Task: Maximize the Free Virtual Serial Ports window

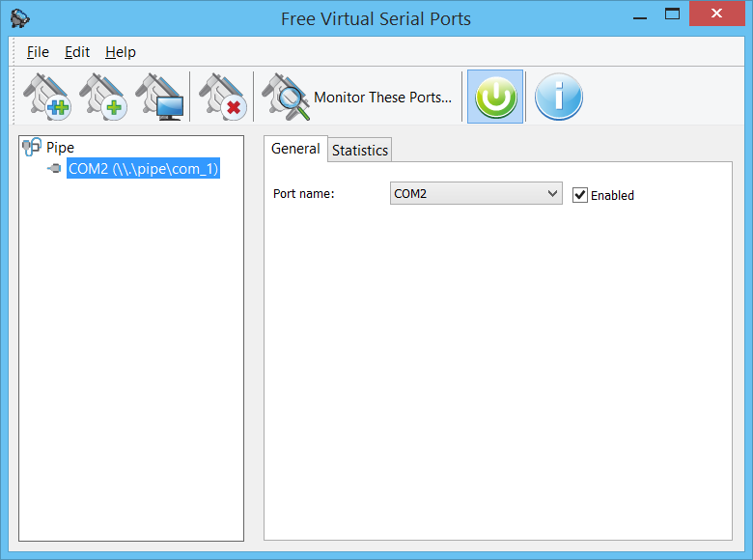Action: click(x=672, y=14)
